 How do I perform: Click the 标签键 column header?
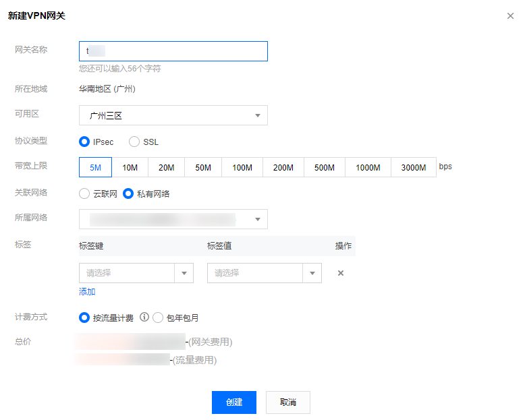91,246
